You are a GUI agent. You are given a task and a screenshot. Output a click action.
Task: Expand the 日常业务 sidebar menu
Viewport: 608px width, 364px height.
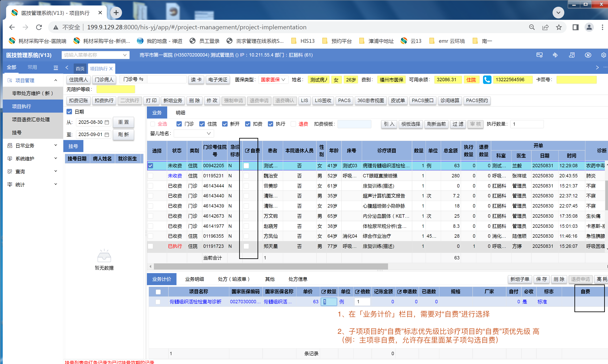coord(32,146)
